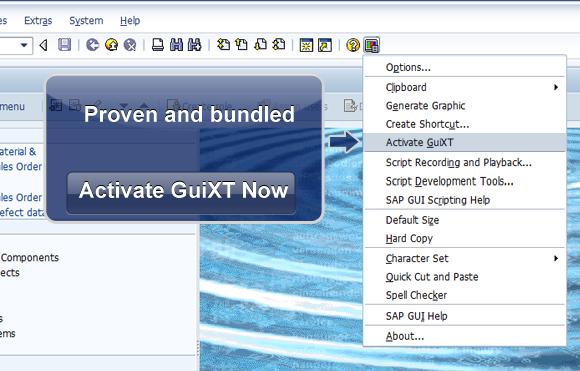Choose Generate Graphic menu entry

click(465, 106)
